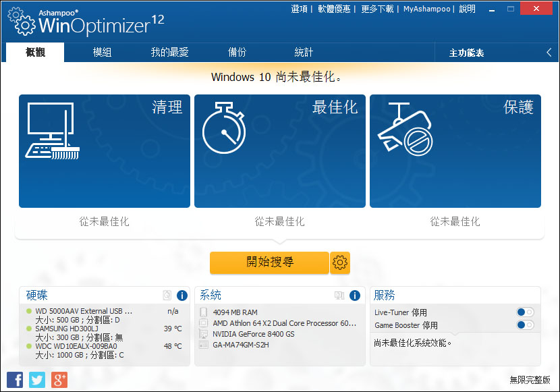The image size is (560, 392).
Task: Click the graphics card icon beside NVIDIA GeForce
Action: tap(203, 334)
